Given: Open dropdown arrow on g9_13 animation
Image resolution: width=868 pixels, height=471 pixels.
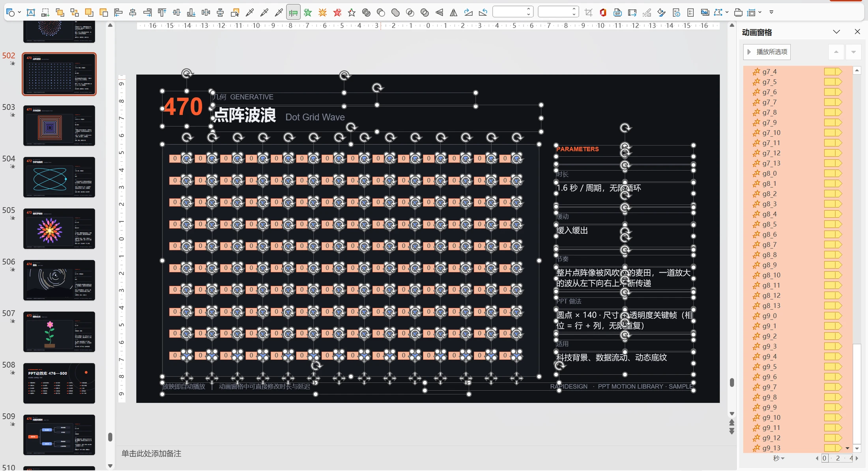Looking at the screenshot, I should pos(847,448).
